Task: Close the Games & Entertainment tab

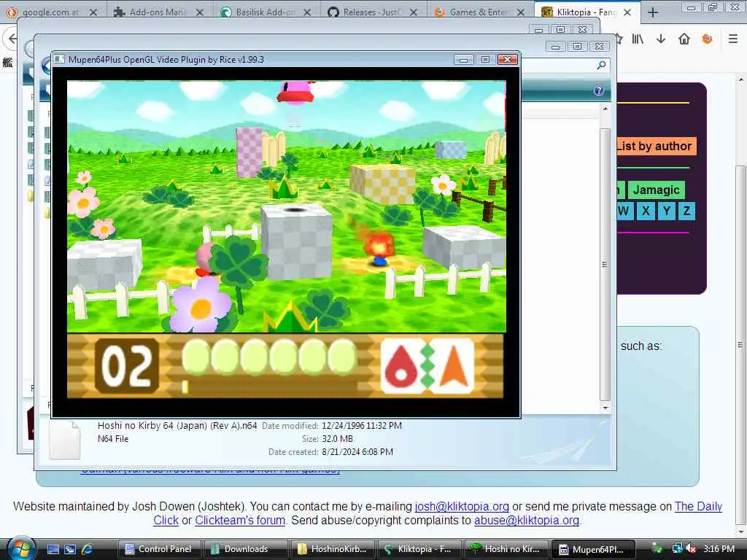Action: pyautogui.click(x=521, y=12)
